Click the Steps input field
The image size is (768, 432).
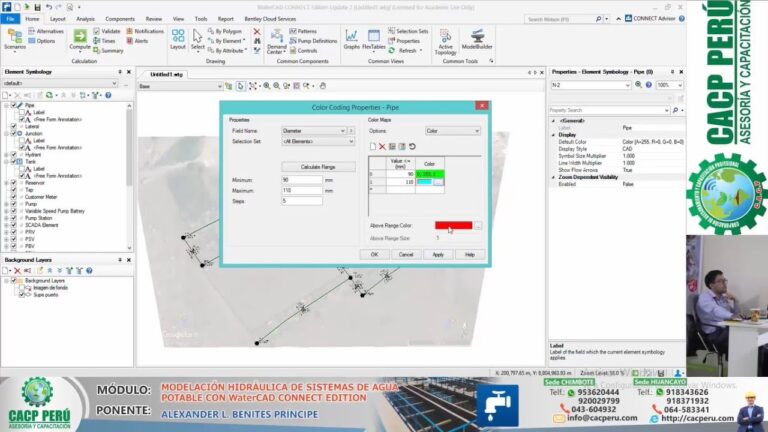[302, 201]
